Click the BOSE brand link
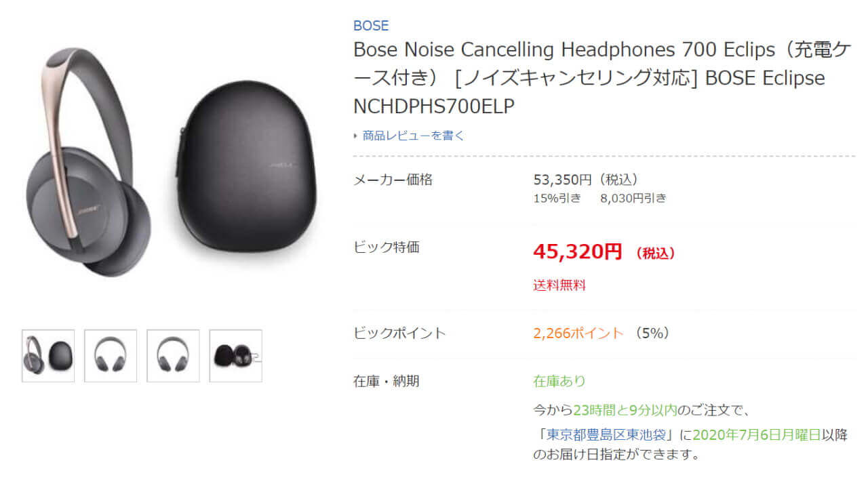Viewport: 868px width, 488px height. pos(370,26)
